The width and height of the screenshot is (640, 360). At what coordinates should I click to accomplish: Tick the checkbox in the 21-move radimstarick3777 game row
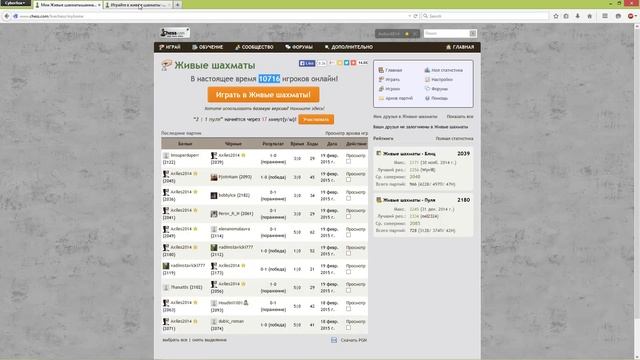tap(348, 272)
